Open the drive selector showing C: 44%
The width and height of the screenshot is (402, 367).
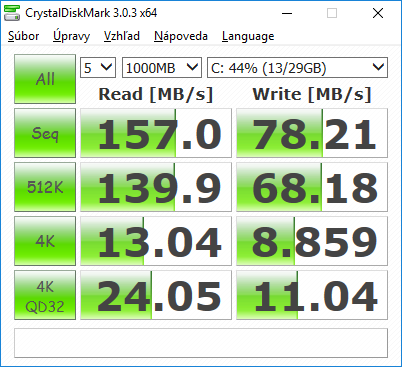coord(297,68)
